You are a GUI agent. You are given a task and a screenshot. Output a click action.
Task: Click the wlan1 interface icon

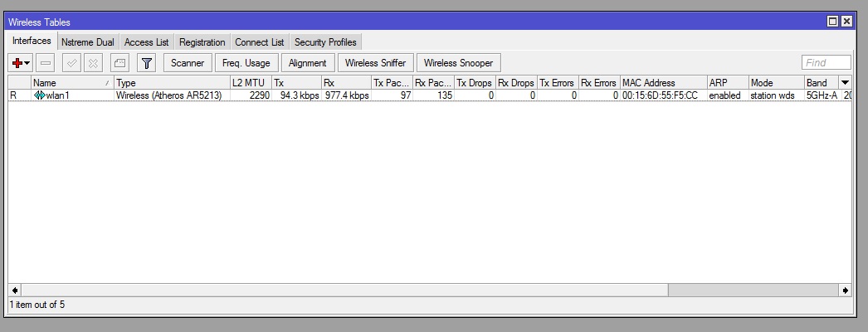click(x=39, y=95)
